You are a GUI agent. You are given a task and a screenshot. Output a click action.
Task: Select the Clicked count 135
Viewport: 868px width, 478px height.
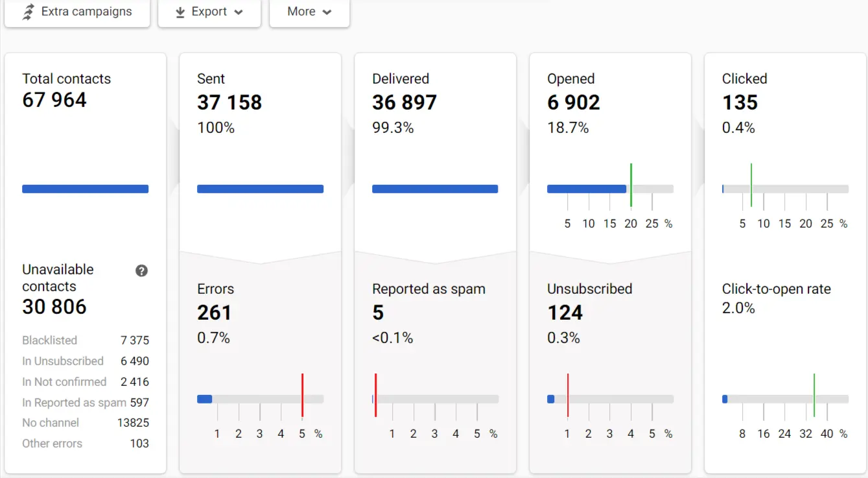(740, 102)
